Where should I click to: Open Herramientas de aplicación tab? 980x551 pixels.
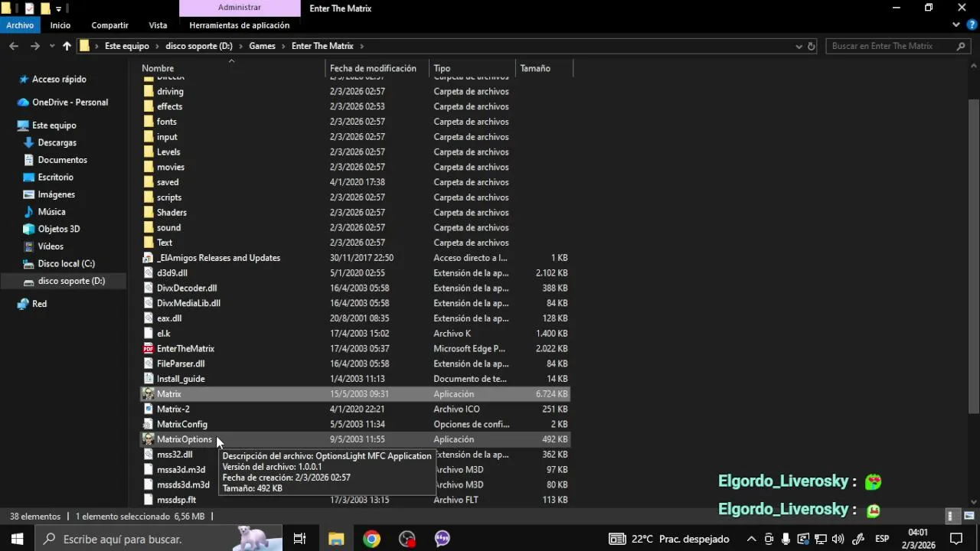(240, 25)
